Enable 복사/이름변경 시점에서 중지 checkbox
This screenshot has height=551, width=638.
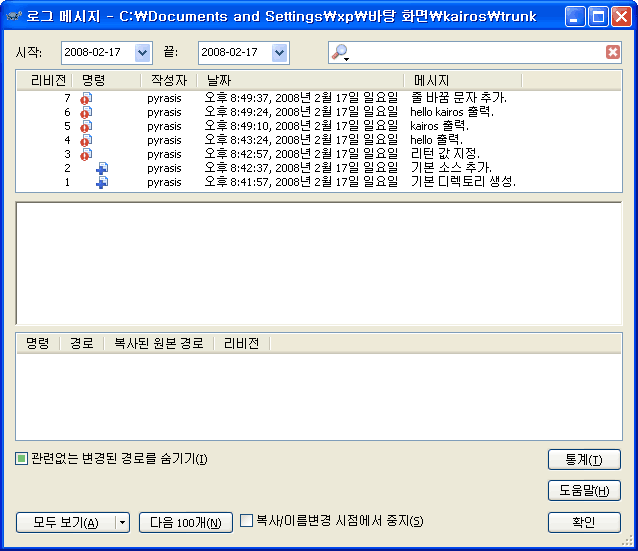tap(247, 520)
